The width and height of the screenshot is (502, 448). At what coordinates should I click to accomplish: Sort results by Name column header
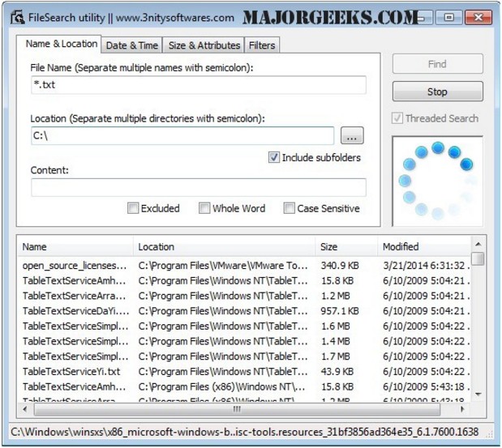point(75,246)
